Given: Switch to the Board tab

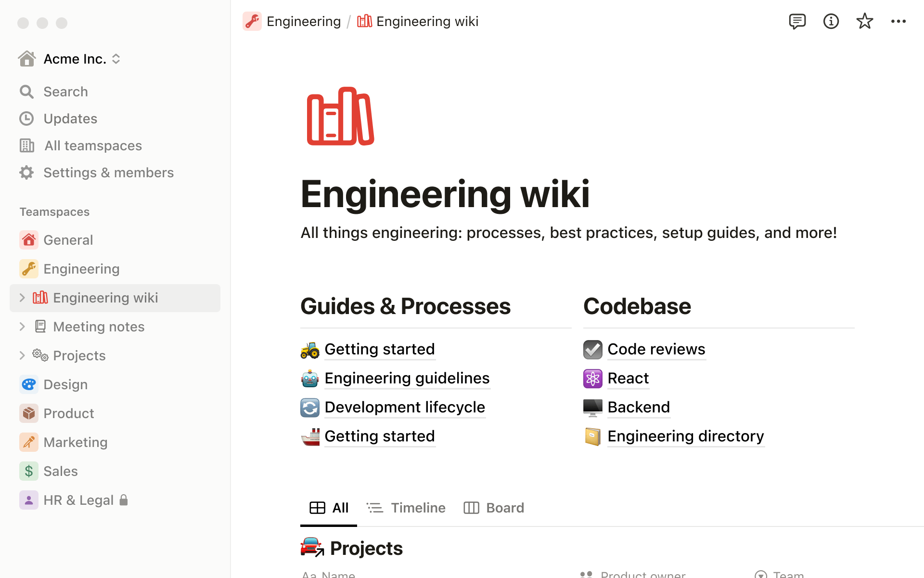Looking at the screenshot, I should tap(494, 507).
